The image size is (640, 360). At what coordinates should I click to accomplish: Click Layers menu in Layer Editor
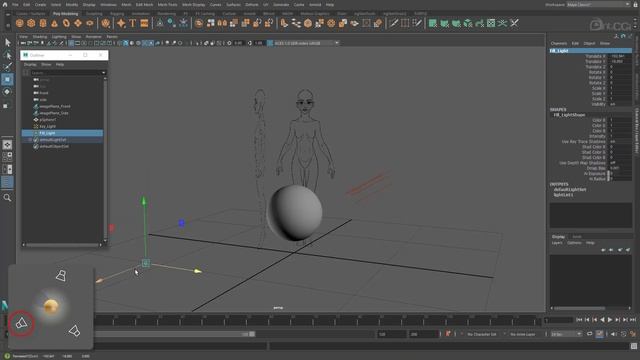[557, 243]
